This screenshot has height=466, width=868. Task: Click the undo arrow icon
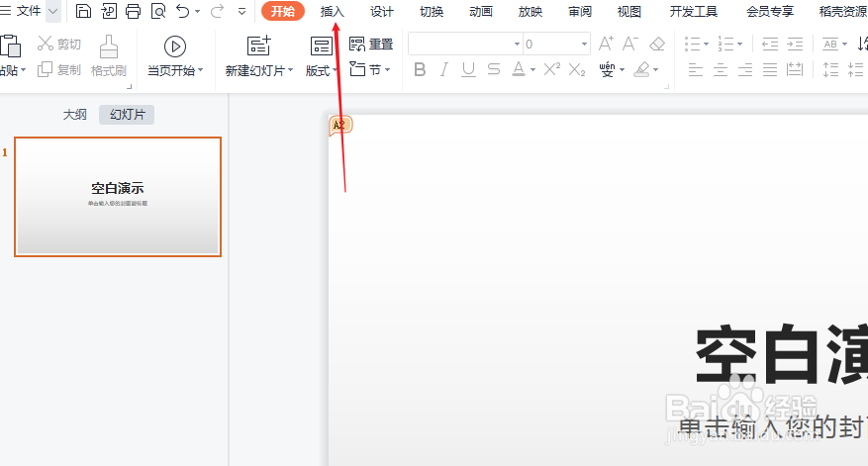tap(183, 11)
